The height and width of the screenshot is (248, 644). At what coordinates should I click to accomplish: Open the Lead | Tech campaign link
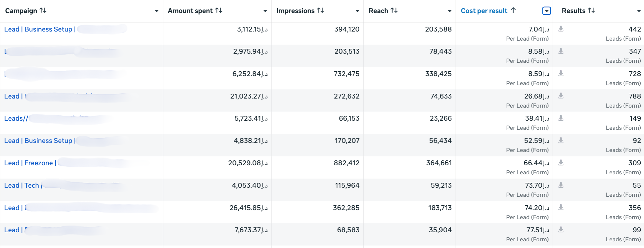(22, 186)
